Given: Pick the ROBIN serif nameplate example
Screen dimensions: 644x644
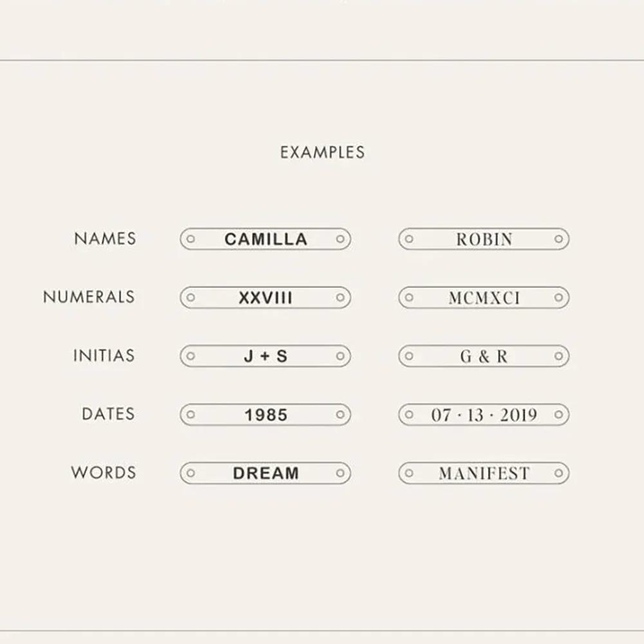Looking at the screenshot, I should 484,240.
